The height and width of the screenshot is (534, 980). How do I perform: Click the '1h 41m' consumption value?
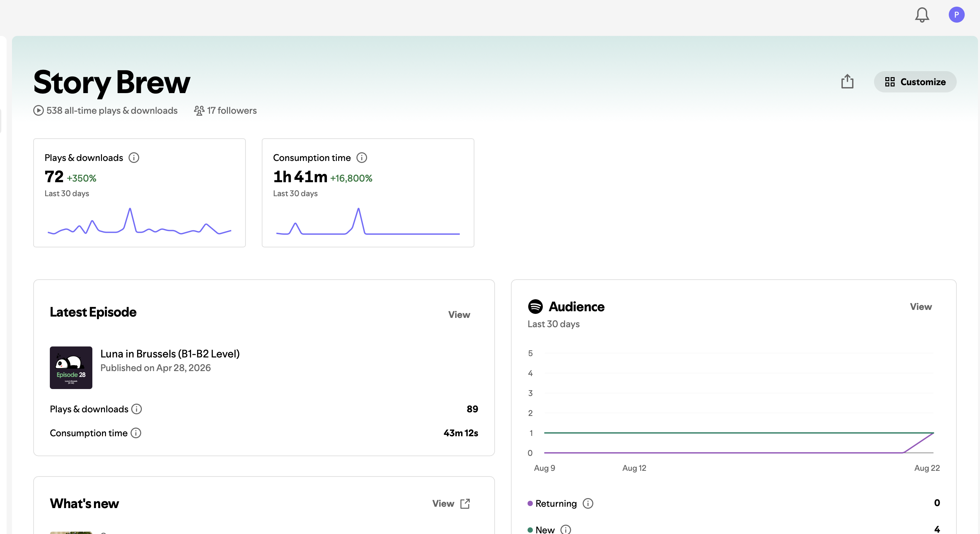tap(300, 177)
